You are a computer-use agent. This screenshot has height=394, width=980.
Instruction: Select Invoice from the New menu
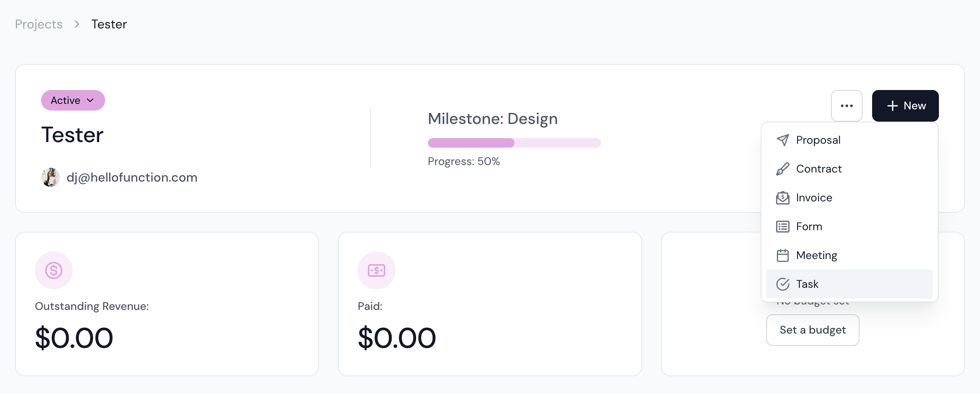point(814,198)
